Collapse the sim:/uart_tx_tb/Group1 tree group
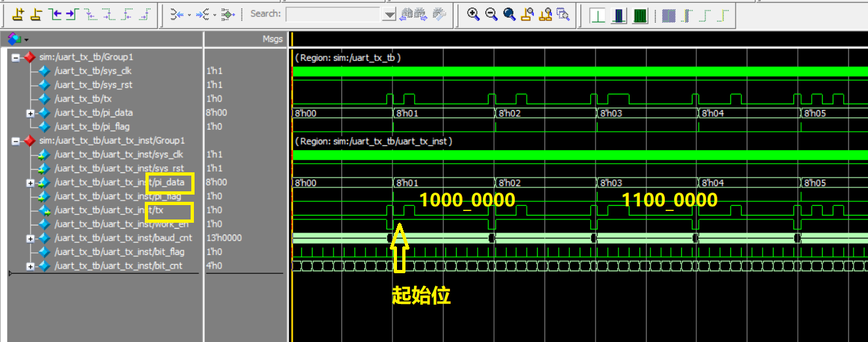This screenshot has height=342, width=868. 16,58
